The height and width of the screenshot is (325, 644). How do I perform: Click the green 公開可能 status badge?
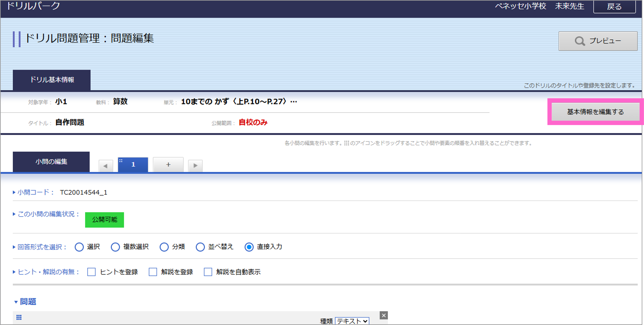coord(105,220)
